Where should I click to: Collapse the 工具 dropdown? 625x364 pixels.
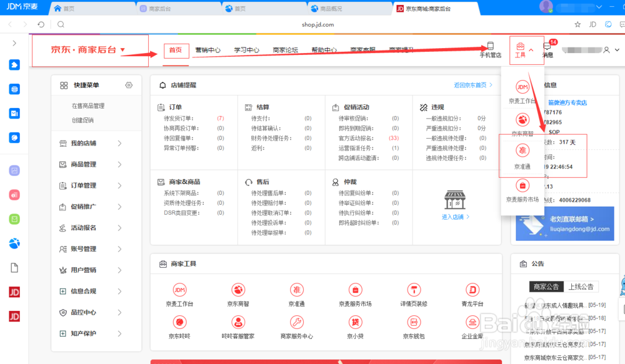tap(531, 50)
